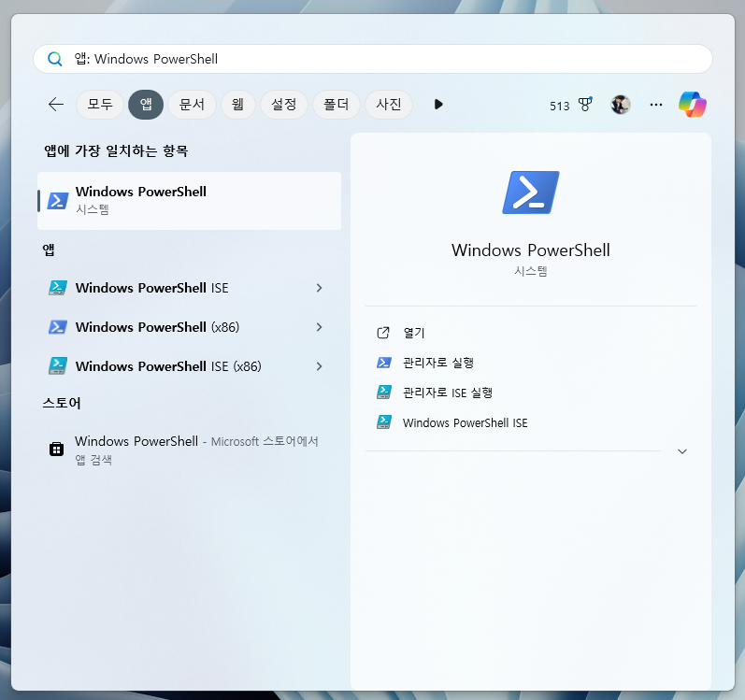Open the three-dot options menu

point(656,105)
